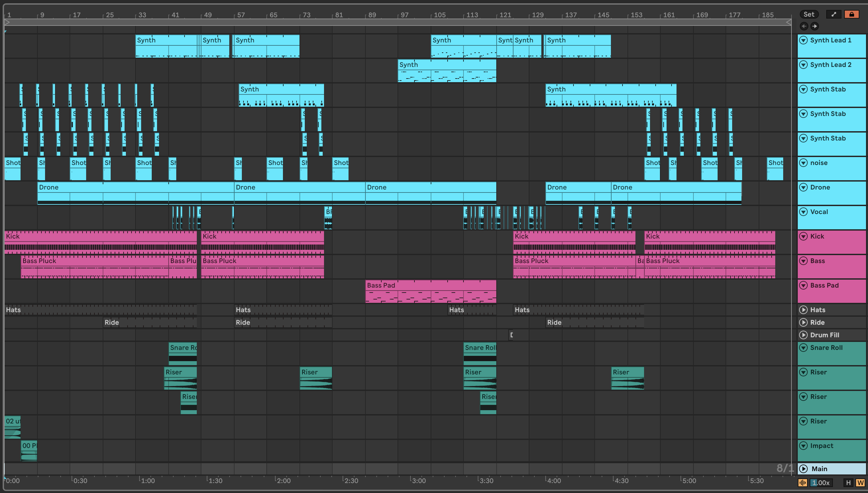Select the Main track header title
The image size is (868, 493).
tap(819, 469)
